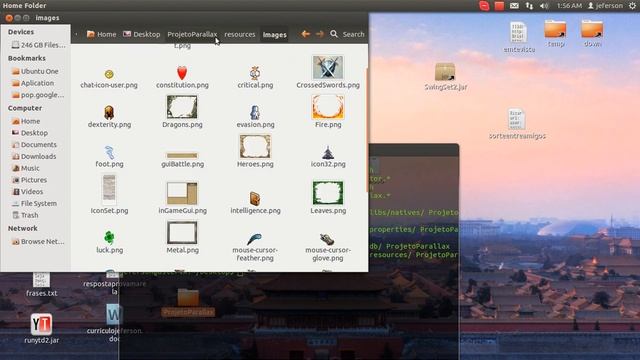Open Downloads in sidebar

coord(34,156)
